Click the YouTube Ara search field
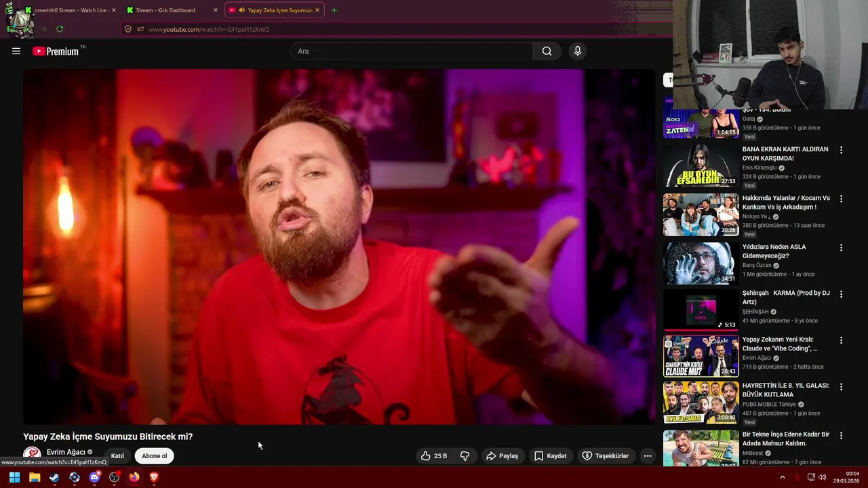This screenshot has width=868, height=488. (412, 51)
